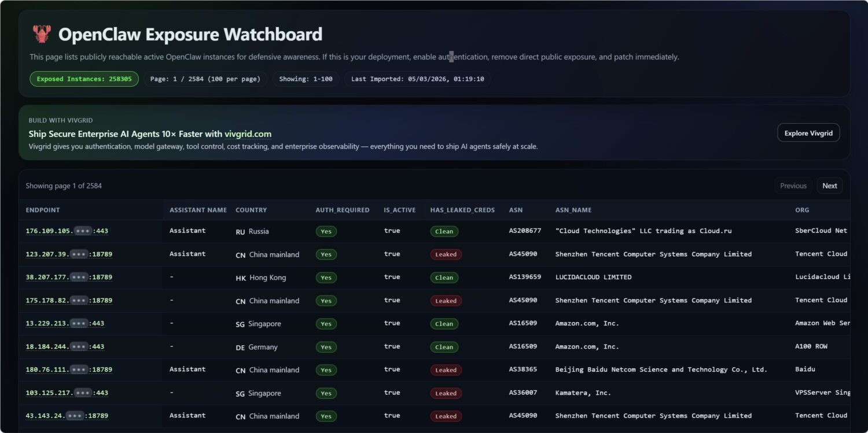Click the IS_ACTIVE column header
868x433 pixels.
click(400, 210)
